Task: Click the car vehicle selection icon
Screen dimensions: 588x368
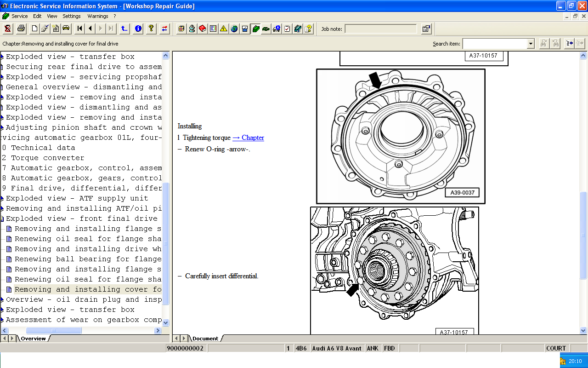Action: point(66,29)
